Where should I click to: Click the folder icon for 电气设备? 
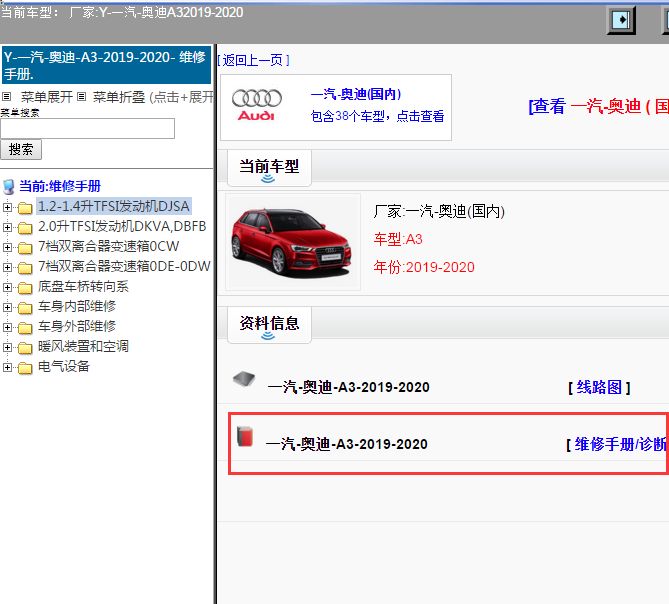[x=25, y=368]
